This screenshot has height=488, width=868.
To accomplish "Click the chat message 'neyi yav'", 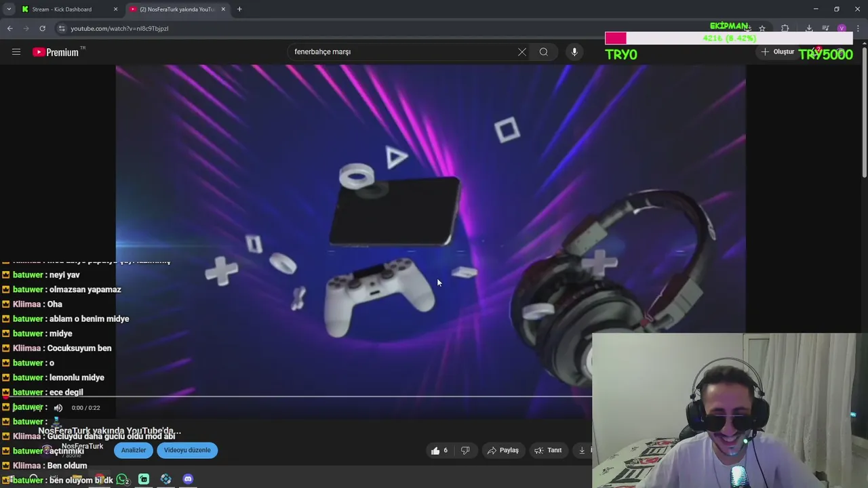I will [64, 274].
